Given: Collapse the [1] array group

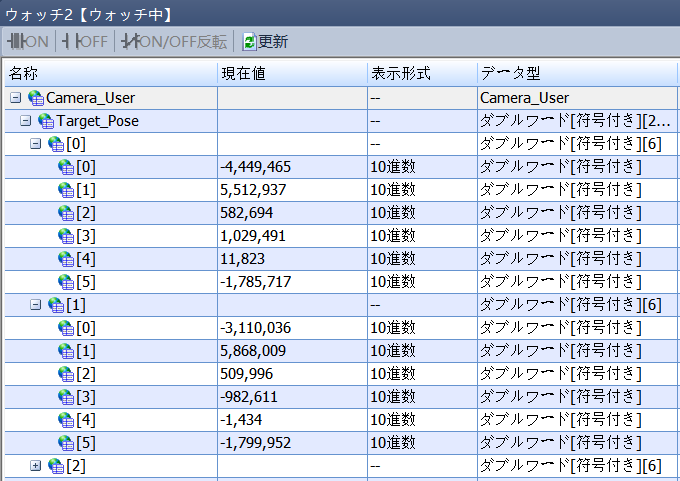Looking at the screenshot, I should (36, 305).
